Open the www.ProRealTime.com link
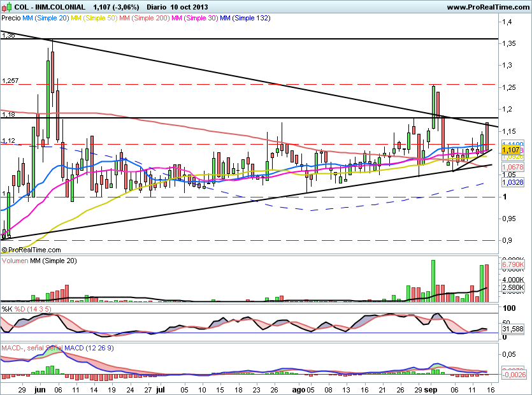The height and width of the screenshot is (395, 532). pos(487,7)
